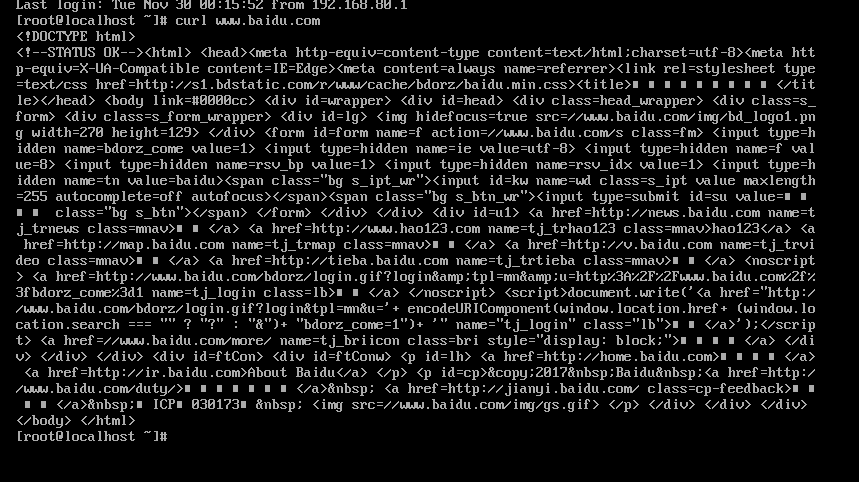
Task: Click the bottom root@localhost shell prompt
Action: pyautogui.click(x=91, y=437)
